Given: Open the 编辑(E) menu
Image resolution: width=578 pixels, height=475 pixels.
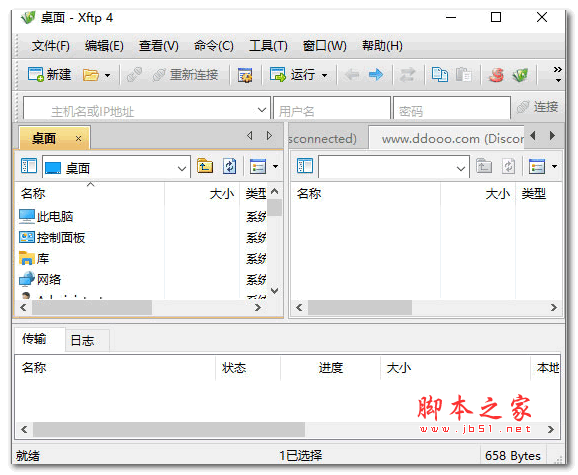Looking at the screenshot, I should coord(104,46).
